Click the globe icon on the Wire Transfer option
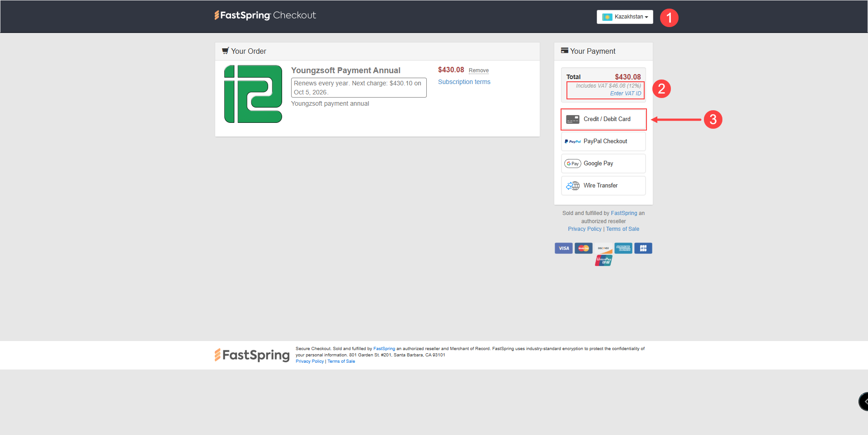Screen dimensions: 868x435 point(572,185)
